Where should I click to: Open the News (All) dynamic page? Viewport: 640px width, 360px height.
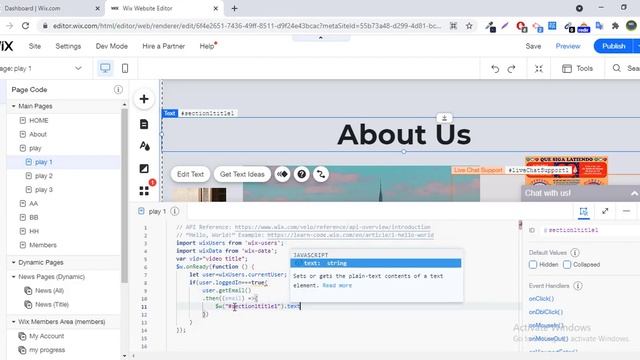(49, 291)
